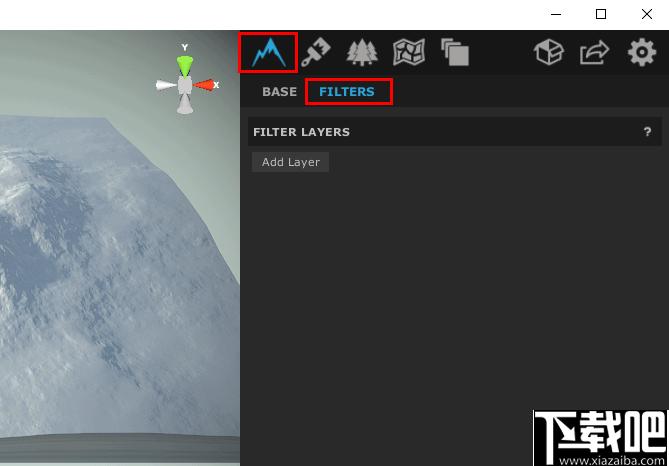Select the Terrain mountain icon
The image size is (669, 466).
pos(268,53)
